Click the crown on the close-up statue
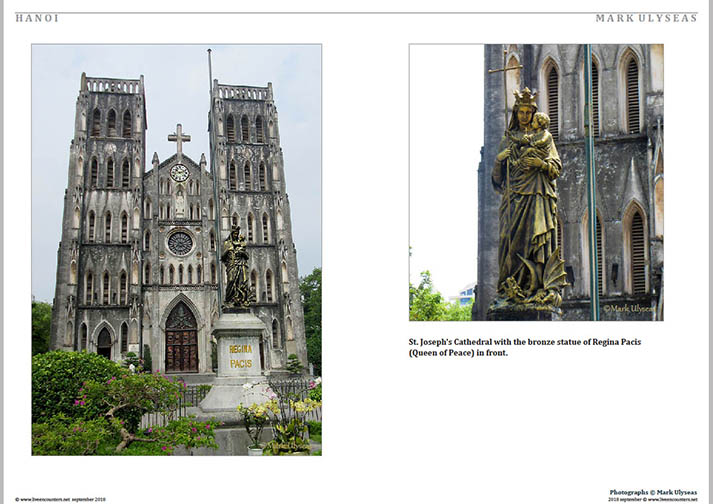Viewport: 713px width, 504px height. coord(525,97)
